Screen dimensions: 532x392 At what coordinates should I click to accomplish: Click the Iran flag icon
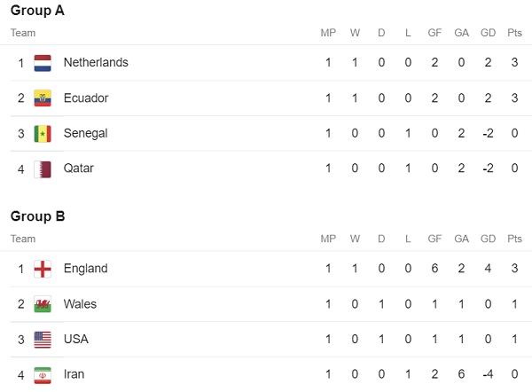(x=43, y=375)
